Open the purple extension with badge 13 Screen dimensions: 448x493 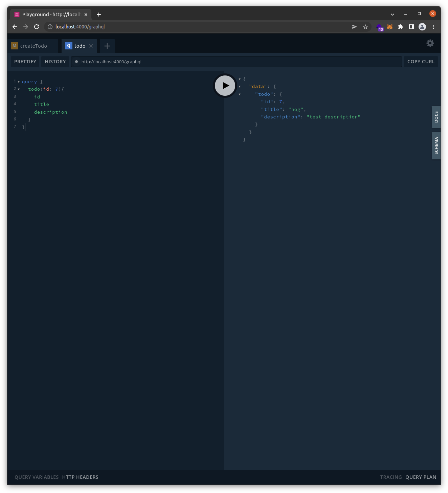coord(379,27)
